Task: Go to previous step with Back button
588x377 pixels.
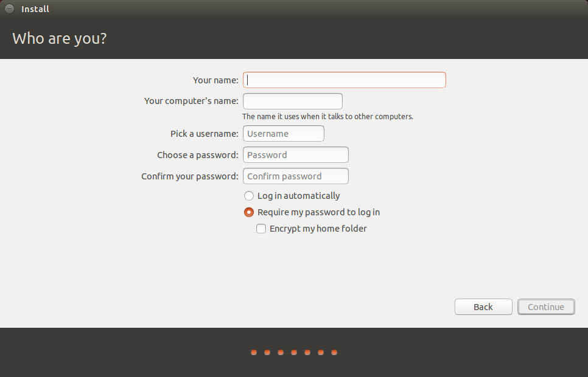Action: coord(483,307)
